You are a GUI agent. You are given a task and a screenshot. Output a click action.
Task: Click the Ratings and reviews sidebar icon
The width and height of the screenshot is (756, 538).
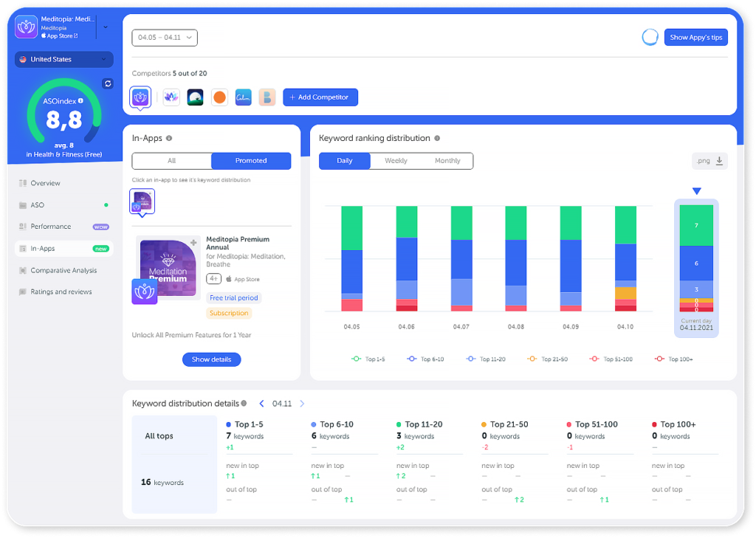click(x=23, y=292)
